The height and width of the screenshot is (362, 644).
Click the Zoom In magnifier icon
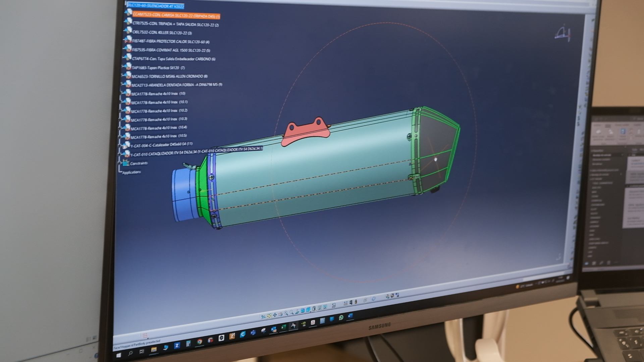[286, 313]
